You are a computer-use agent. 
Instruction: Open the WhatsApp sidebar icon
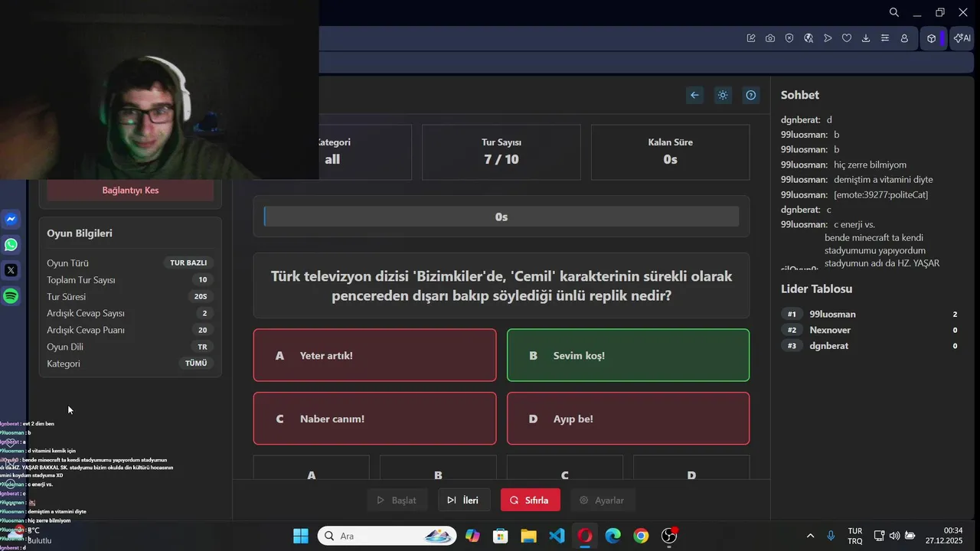click(11, 245)
